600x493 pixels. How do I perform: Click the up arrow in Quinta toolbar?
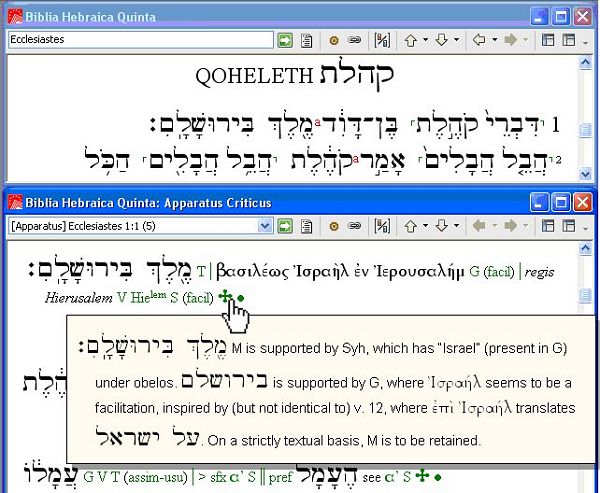(411, 40)
